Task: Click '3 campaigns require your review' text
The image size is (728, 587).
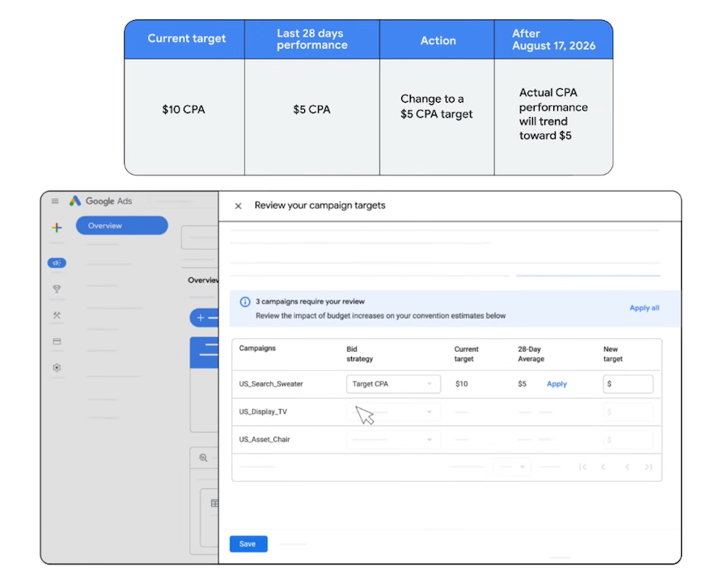Action: click(310, 302)
